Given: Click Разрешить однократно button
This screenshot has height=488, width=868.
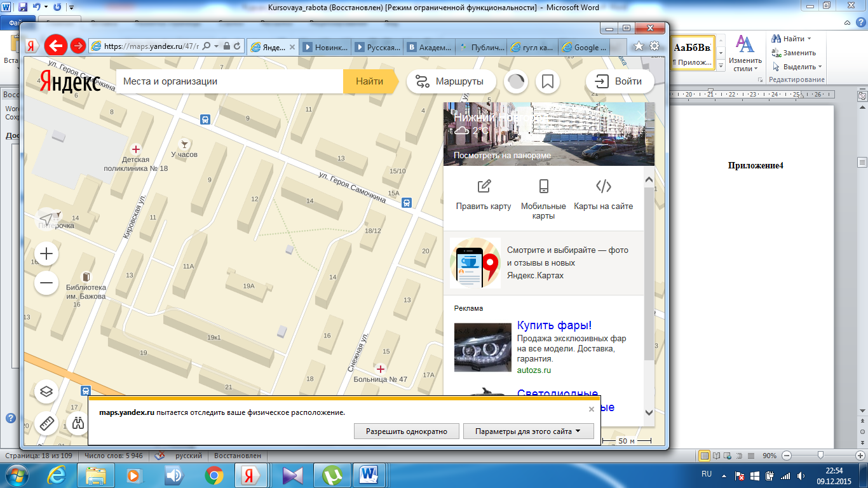Looking at the screenshot, I should pyautogui.click(x=406, y=431).
